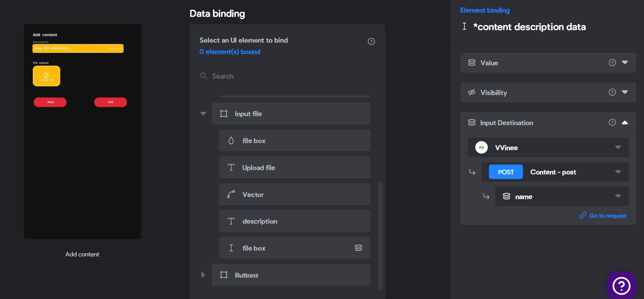Click the vector path icon
The image size is (644, 299).
[231, 194]
